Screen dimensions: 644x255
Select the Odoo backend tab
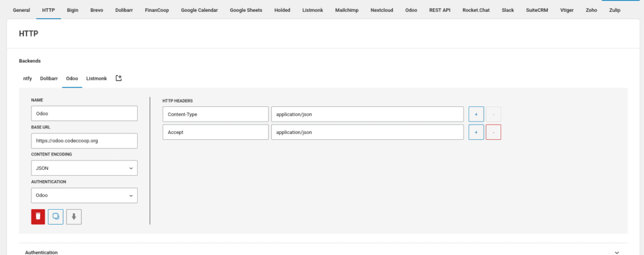(72, 78)
